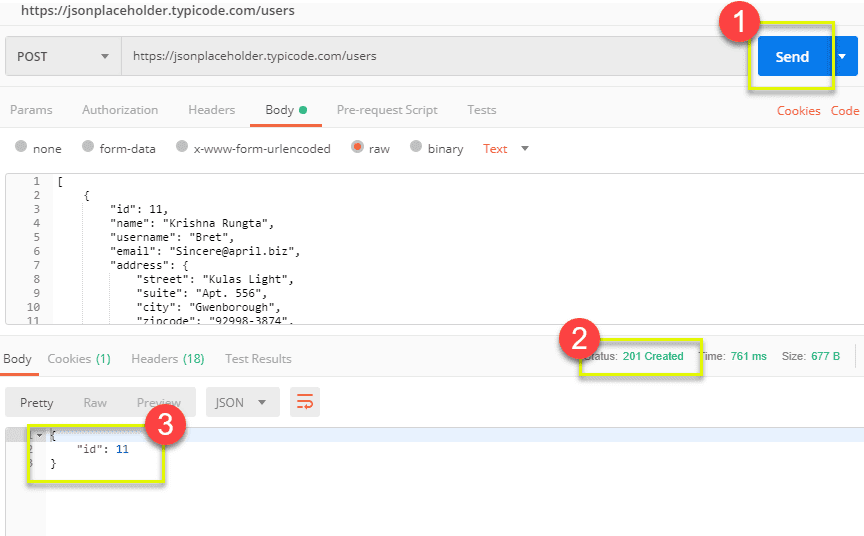The height and width of the screenshot is (536, 864).
Task: Collapse the JSON response fold arrow
Action: (39, 435)
